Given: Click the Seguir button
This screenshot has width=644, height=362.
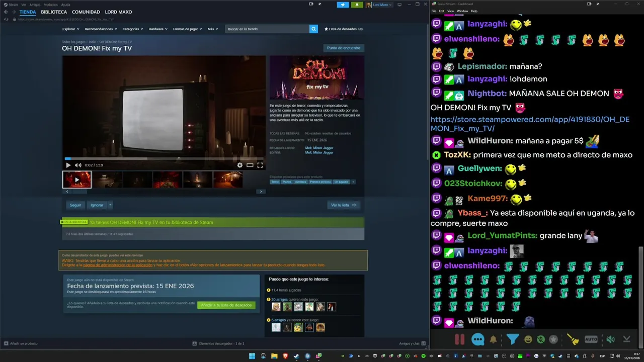Looking at the screenshot, I should 75,205.
